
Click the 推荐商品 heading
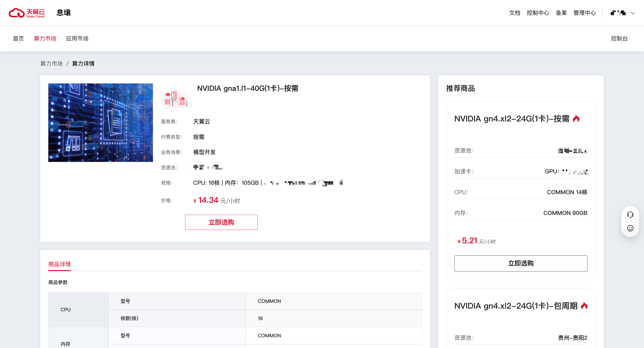coord(460,88)
